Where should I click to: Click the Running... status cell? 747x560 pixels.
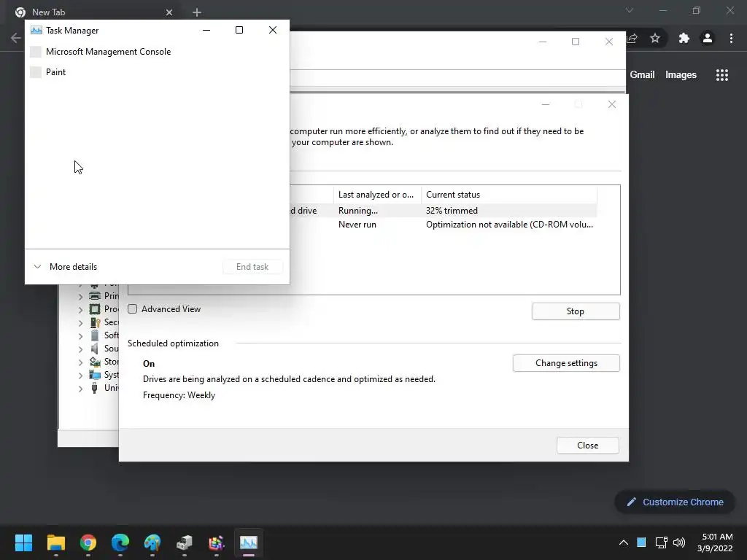(x=357, y=211)
